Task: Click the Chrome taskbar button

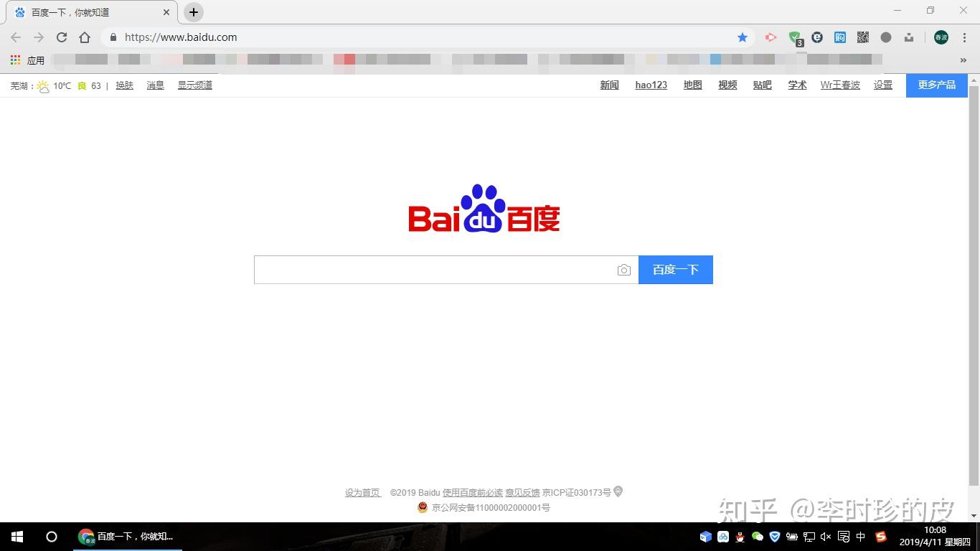Action: point(128,537)
